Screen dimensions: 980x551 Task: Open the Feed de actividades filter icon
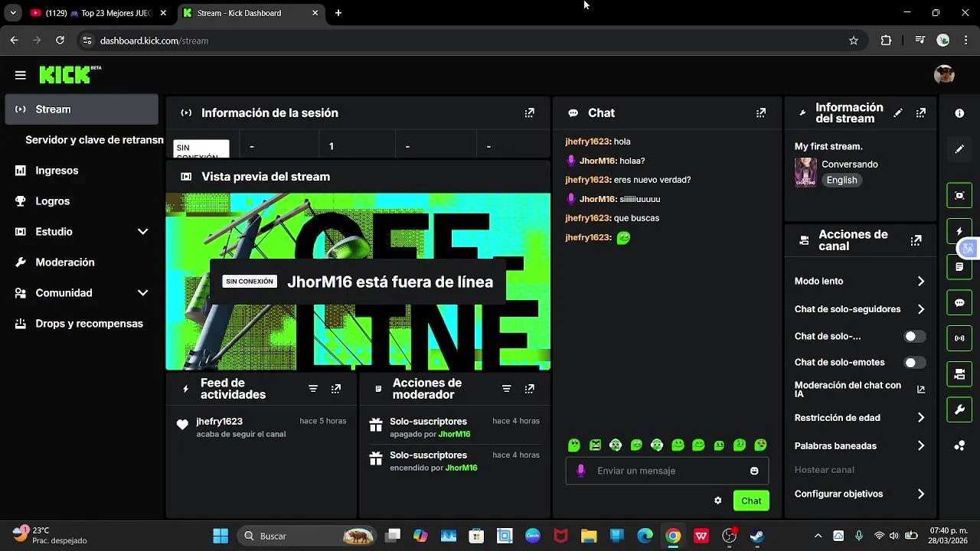[x=313, y=389]
